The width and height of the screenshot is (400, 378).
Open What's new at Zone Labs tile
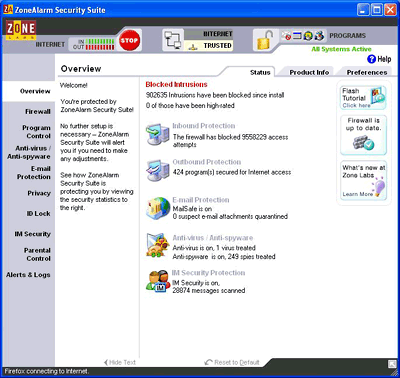[x=363, y=181]
